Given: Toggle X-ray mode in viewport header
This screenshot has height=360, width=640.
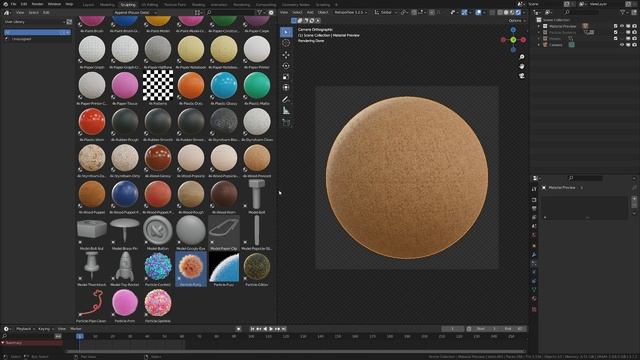Looking at the screenshot, I should click(492, 12).
